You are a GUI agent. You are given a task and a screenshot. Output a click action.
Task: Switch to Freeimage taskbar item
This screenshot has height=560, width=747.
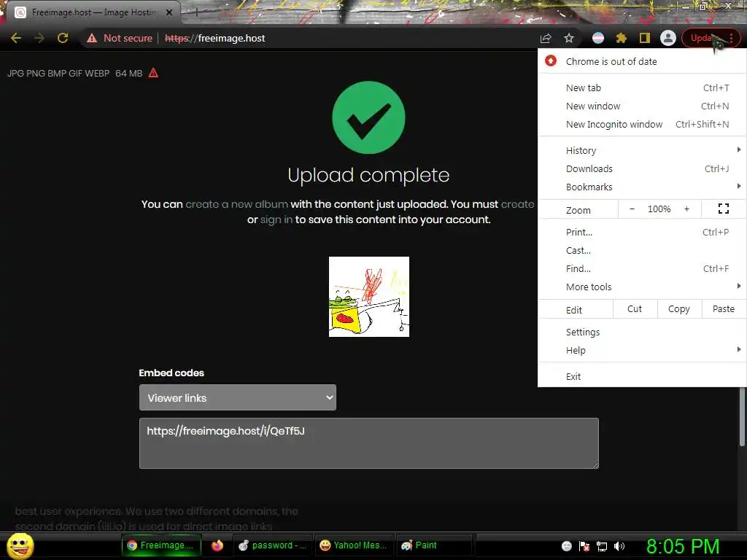pyautogui.click(x=161, y=545)
